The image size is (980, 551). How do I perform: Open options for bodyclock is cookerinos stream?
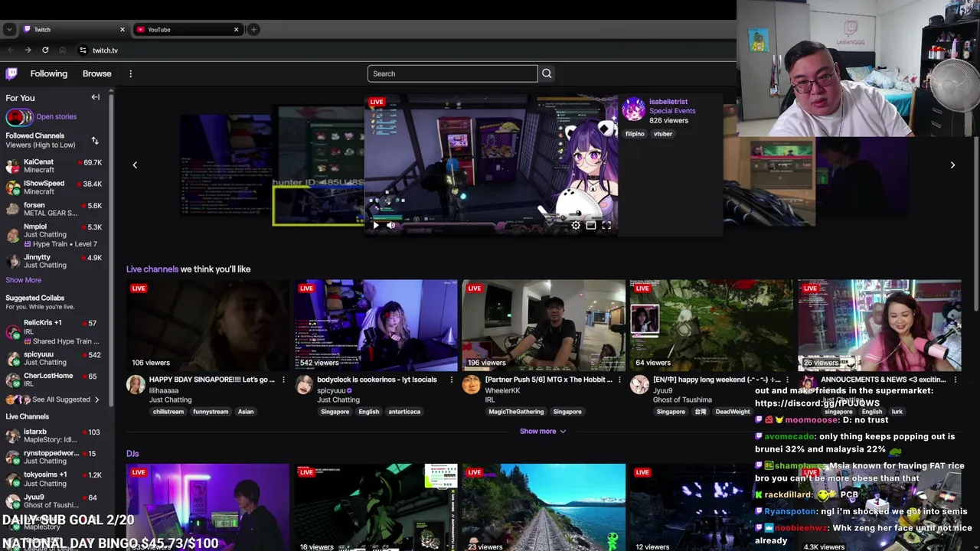(451, 380)
